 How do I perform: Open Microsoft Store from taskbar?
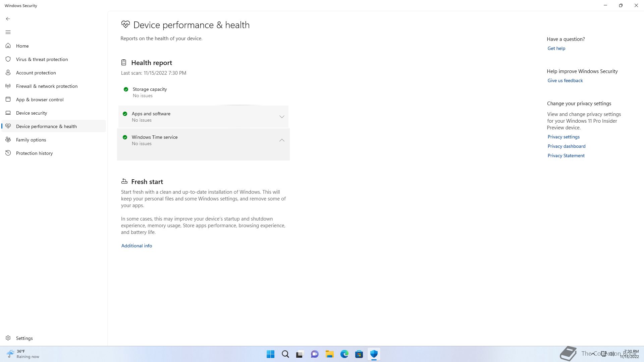(x=359, y=354)
